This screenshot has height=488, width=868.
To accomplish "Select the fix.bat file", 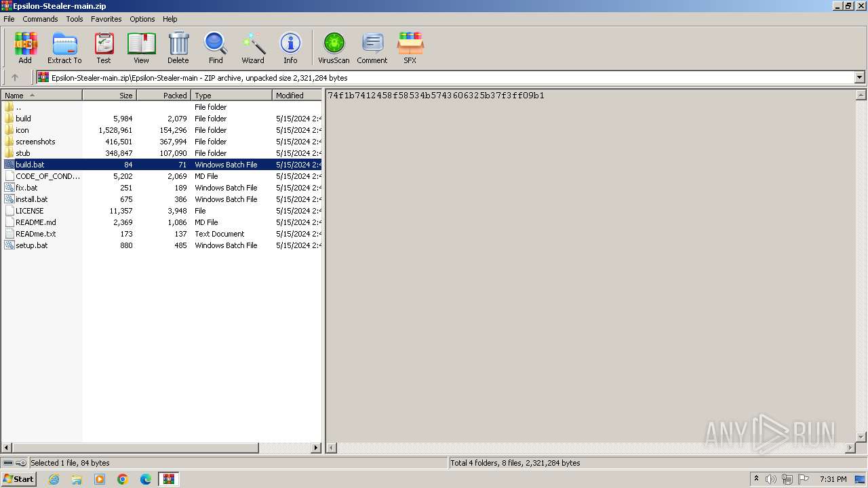I will pyautogui.click(x=161, y=188).
